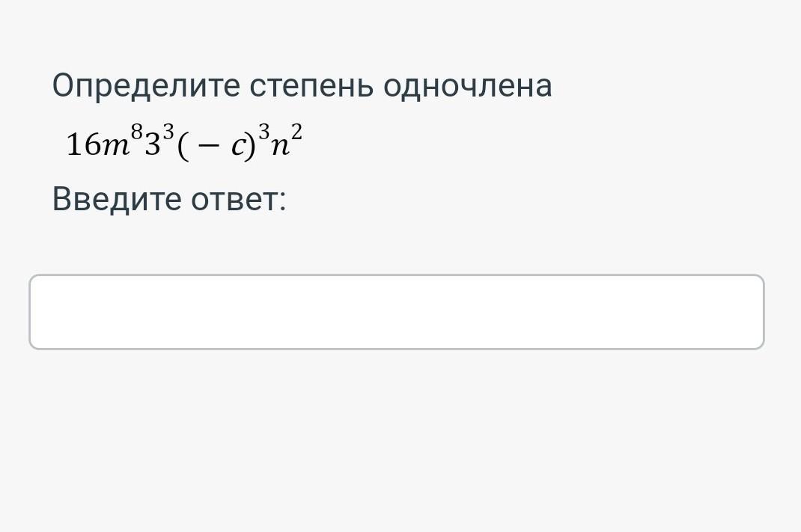Select the exponent 2 above n
The image size is (801, 532).
(x=296, y=132)
